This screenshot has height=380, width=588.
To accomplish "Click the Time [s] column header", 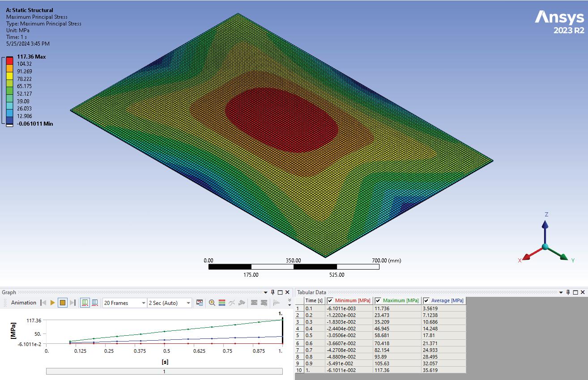I will coord(315,300).
